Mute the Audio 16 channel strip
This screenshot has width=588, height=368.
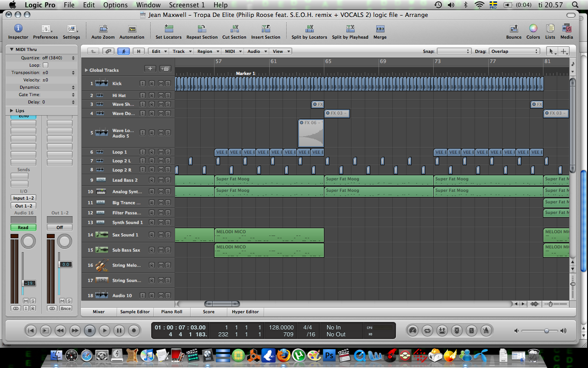tap(26, 301)
